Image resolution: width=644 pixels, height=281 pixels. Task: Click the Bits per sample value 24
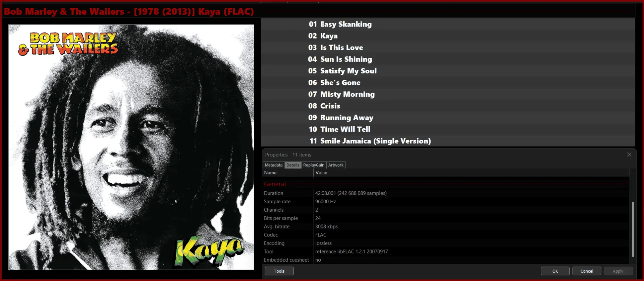pyautogui.click(x=318, y=218)
